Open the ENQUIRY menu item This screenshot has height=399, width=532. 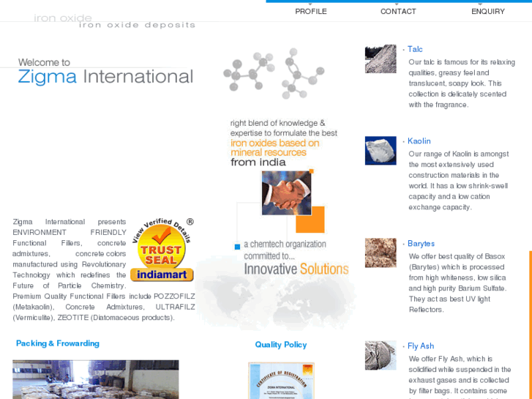pos(488,12)
